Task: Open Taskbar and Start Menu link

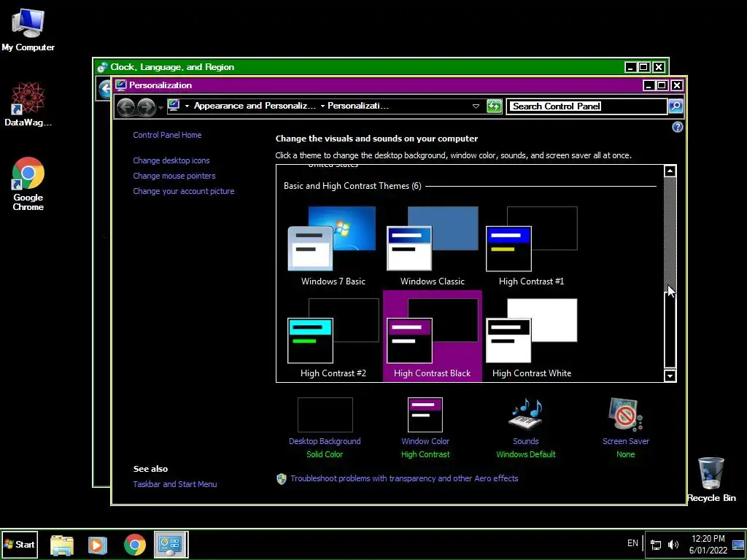Action: pos(175,484)
